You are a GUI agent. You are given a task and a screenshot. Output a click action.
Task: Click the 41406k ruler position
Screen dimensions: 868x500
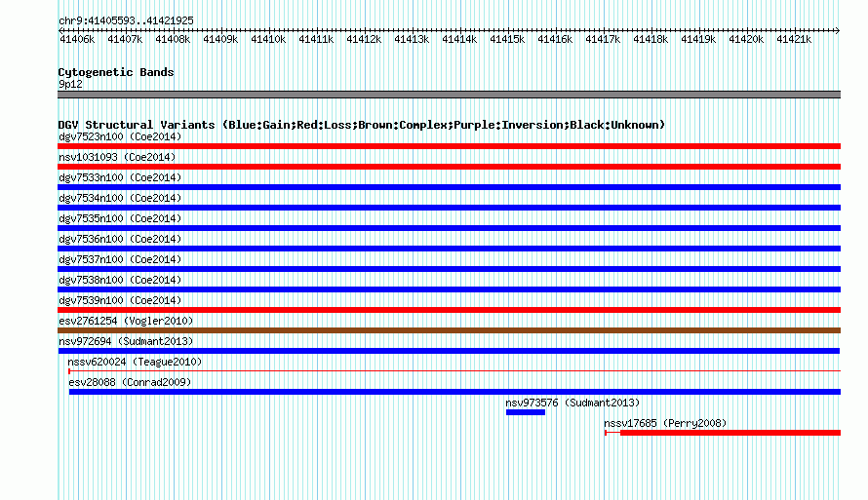(x=77, y=39)
